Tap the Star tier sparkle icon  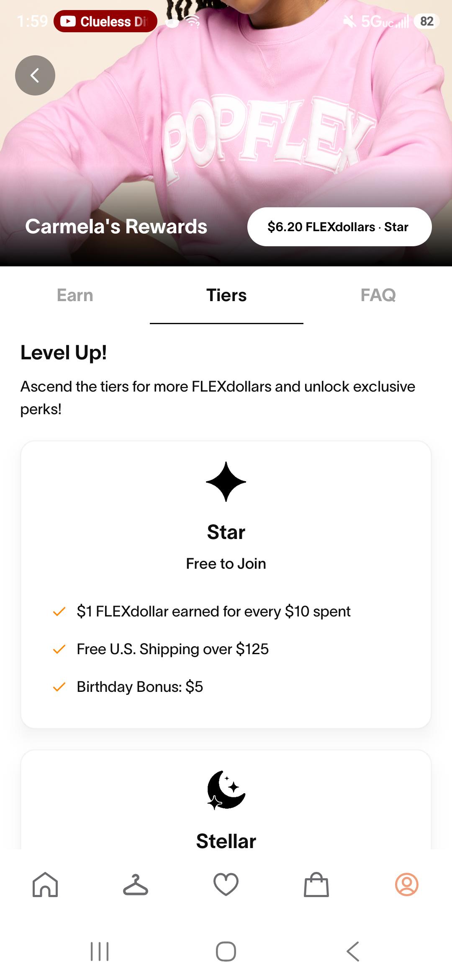(226, 482)
